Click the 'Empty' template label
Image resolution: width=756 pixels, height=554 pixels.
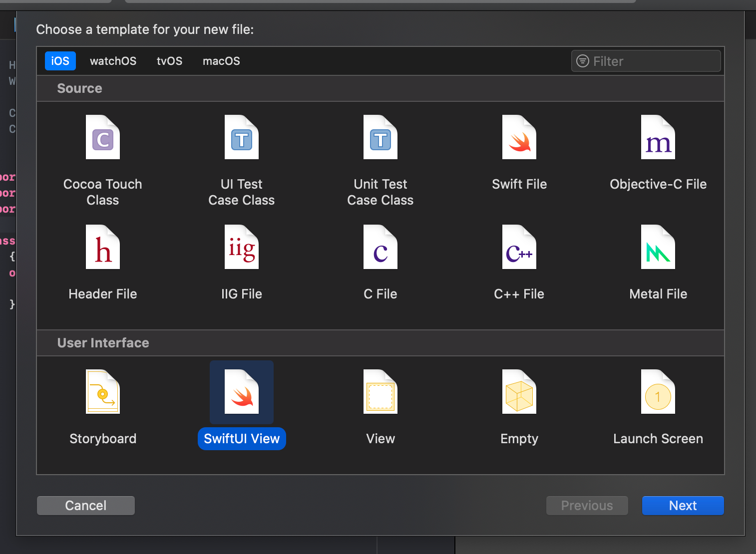[519, 439]
